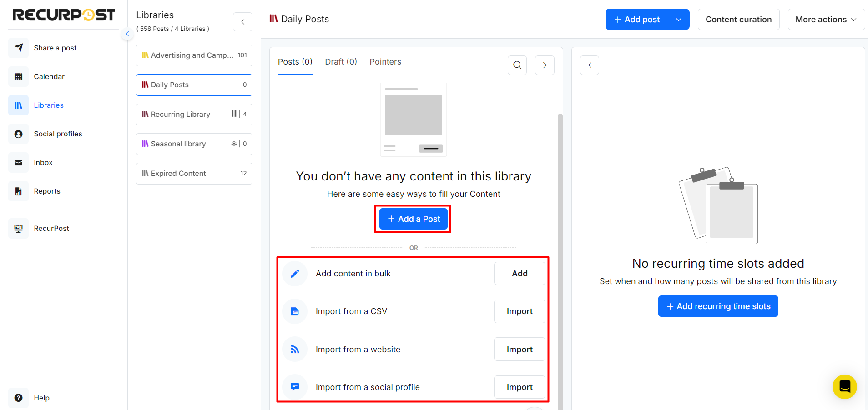Open the Recurring Library item
868x410 pixels.
[x=194, y=115]
